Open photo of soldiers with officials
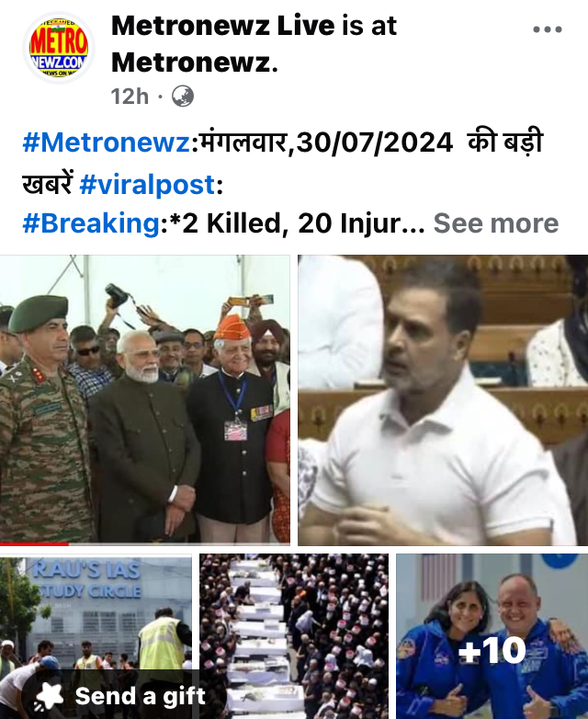The image size is (588, 719). tap(145, 400)
